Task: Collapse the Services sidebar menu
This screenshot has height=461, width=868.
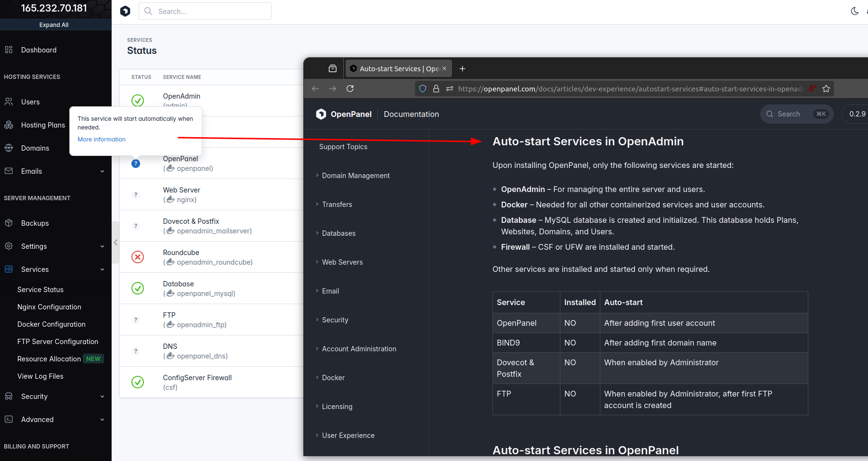Action: pyautogui.click(x=102, y=269)
